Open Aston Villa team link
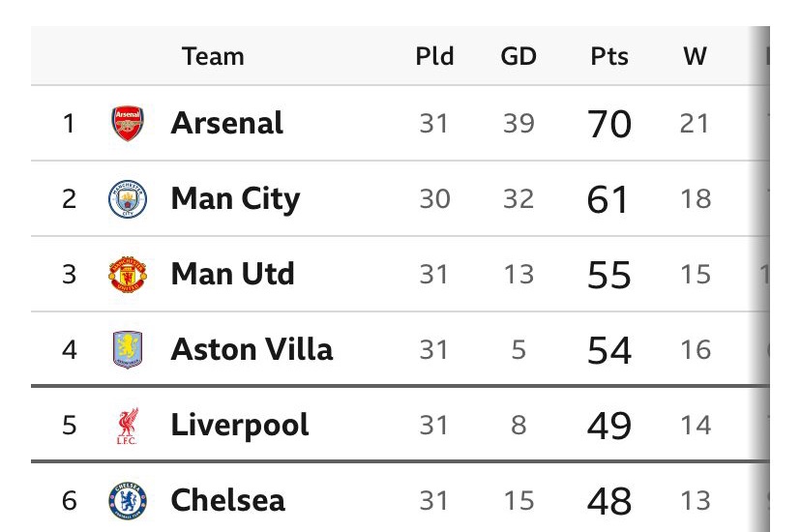Image resolution: width=801 pixels, height=532 pixels. [252, 349]
